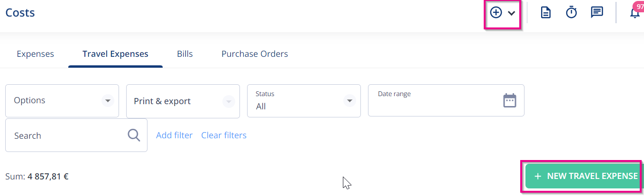Viewport: 644px width, 196px height.
Task: Switch to the Expenses tab
Action: [36, 54]
